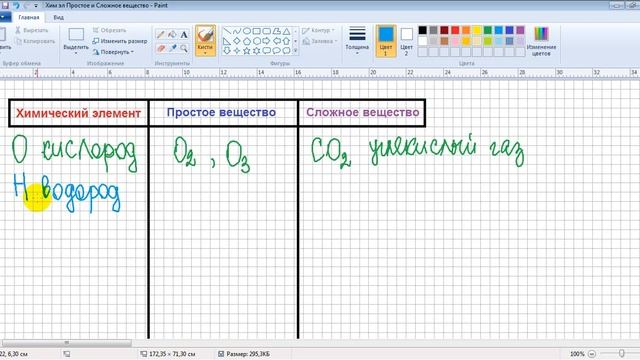Pick the yellow color swatch
The height and width of the screenshot is (360, 640).
tap(477, 30)
